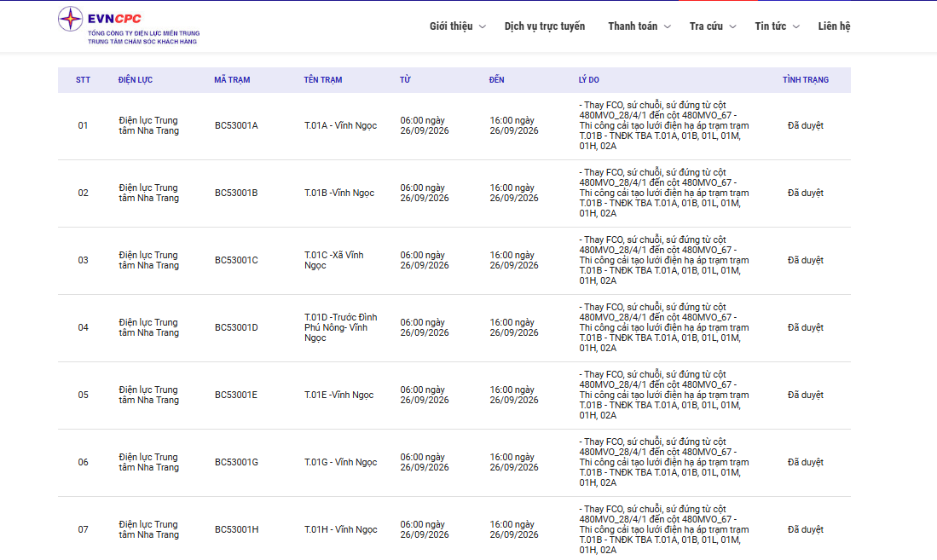
Task: Click Đã duyệt status in row 03
Action: click(805, 260)
